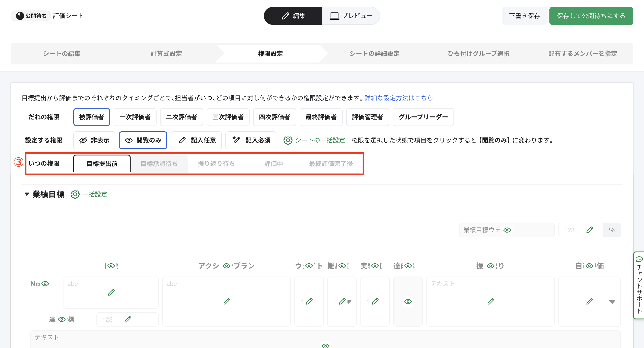
Task: Choose 一次評価者 as the permission target
Action: pyautogui.click(x=135, y=117)
